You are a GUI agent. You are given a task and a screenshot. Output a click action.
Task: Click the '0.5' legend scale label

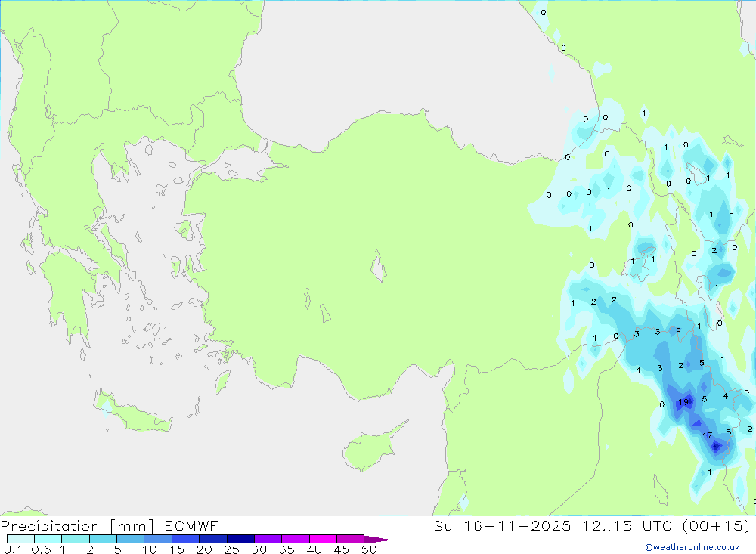pyautogui.click(x=41, y=549)
